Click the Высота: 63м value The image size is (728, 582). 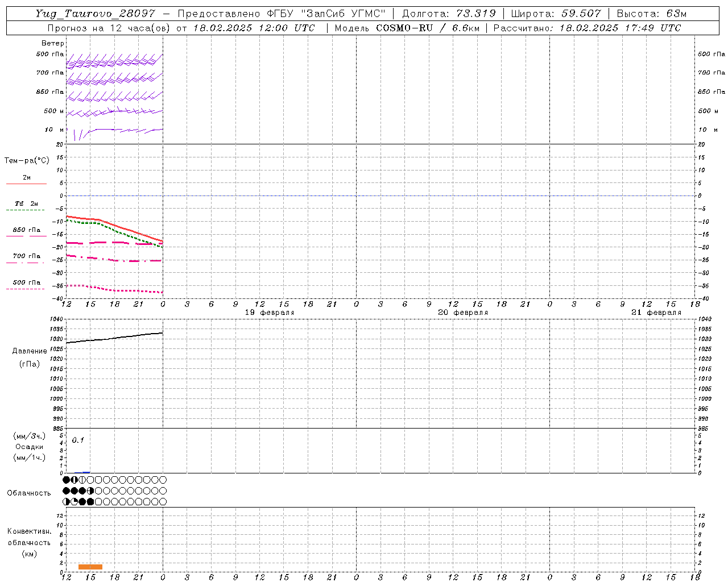652,14
